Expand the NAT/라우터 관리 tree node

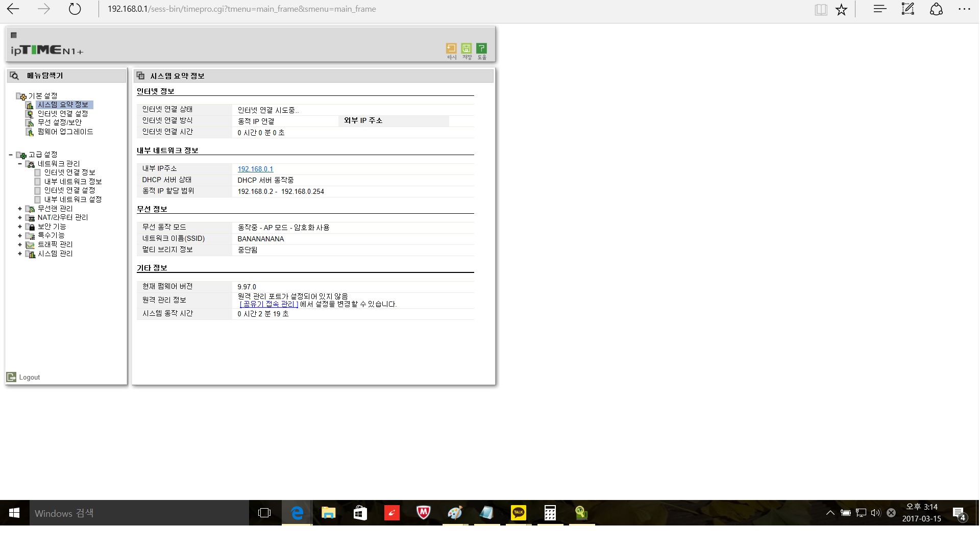[20, 217]
